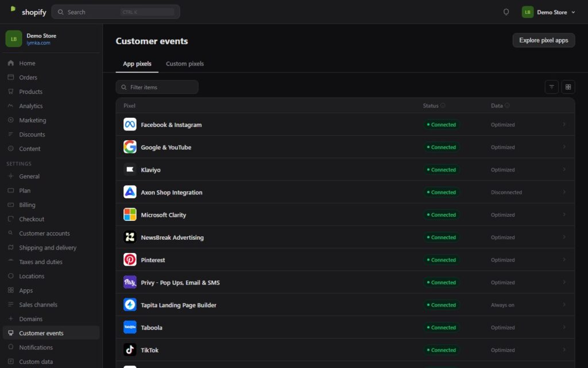Click the Explore pixel apps button
588x368 pixels.
[x=543, y=40]
